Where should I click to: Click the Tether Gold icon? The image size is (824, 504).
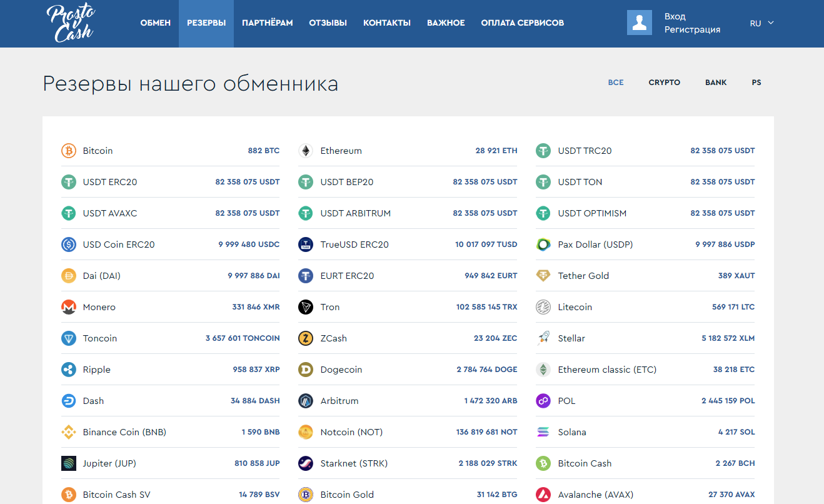pyautogui.click(x=543, y=276)
